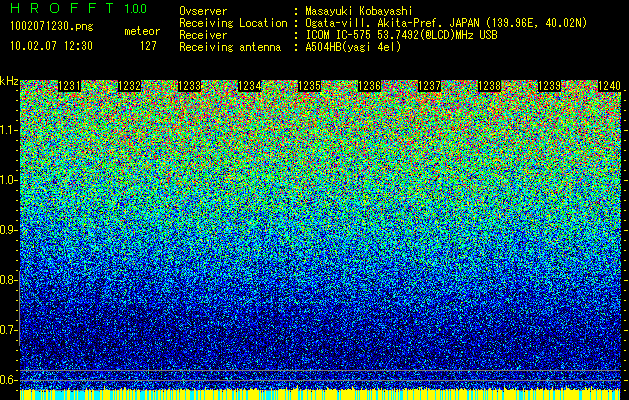
Task: Click the 1.1 kHz axis label
Action: pyautogui.click(x=8, y=130)
